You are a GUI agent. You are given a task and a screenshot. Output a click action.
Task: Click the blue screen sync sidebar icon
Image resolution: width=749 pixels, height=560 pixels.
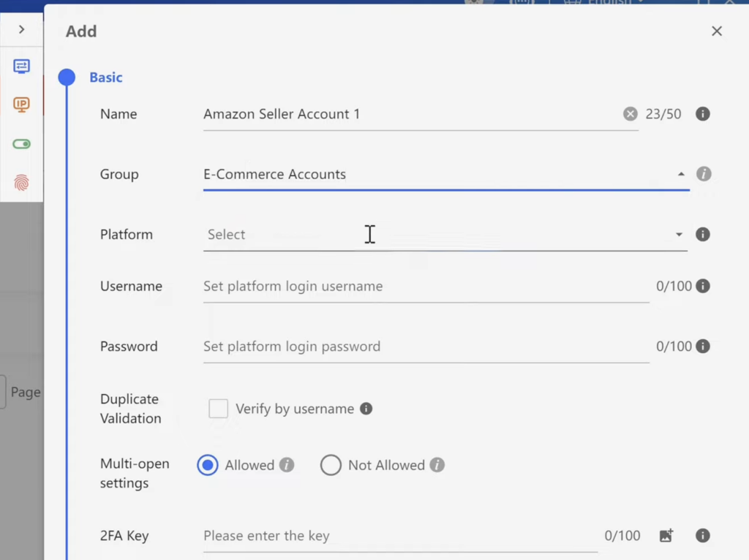[21, 67]
